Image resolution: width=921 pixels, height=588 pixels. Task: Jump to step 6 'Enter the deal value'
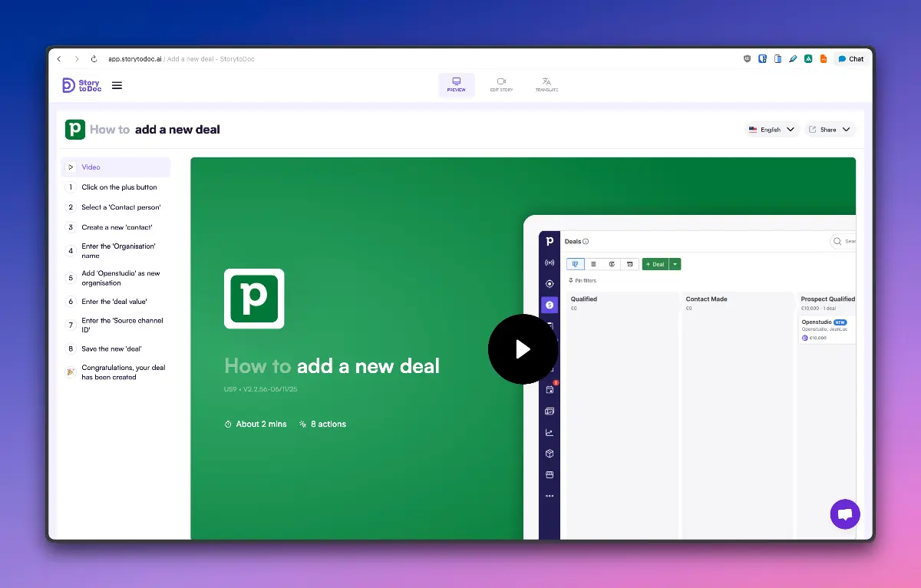(114, 302)
